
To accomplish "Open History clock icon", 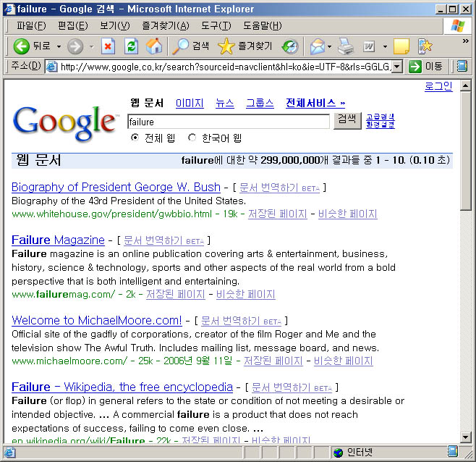I will pos(290,46).
